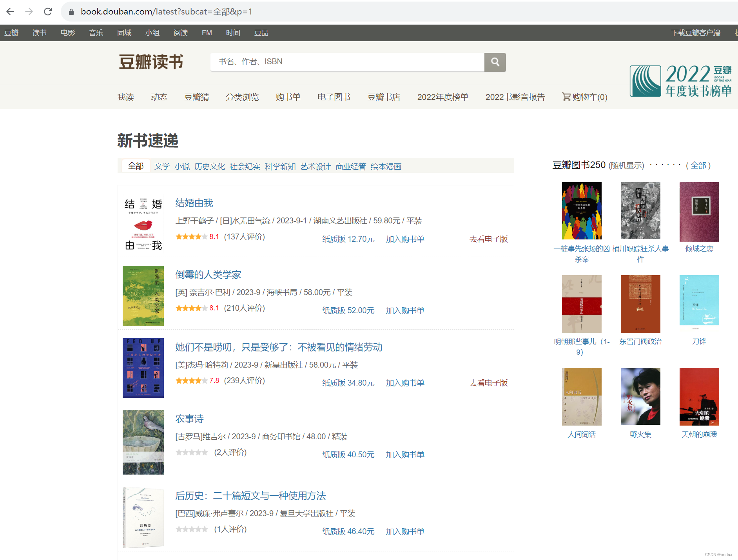Click 下载豆瓣客户端 link
This screenshot has width=738, height=560.
696,33
